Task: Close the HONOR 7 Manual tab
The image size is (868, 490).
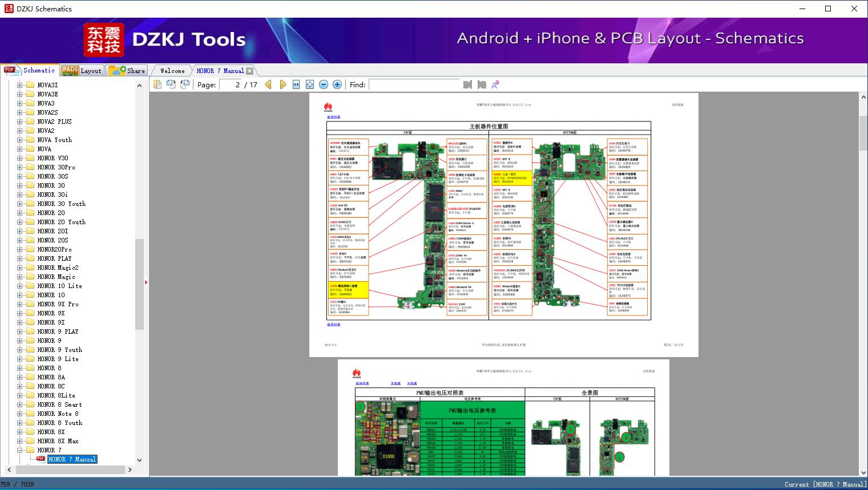Action: [x=249, y=71]
